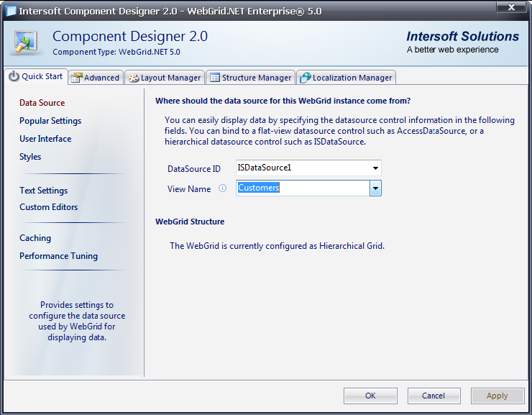Open Caching section
This screenshot has width=532, height=415.
(35, 238)
